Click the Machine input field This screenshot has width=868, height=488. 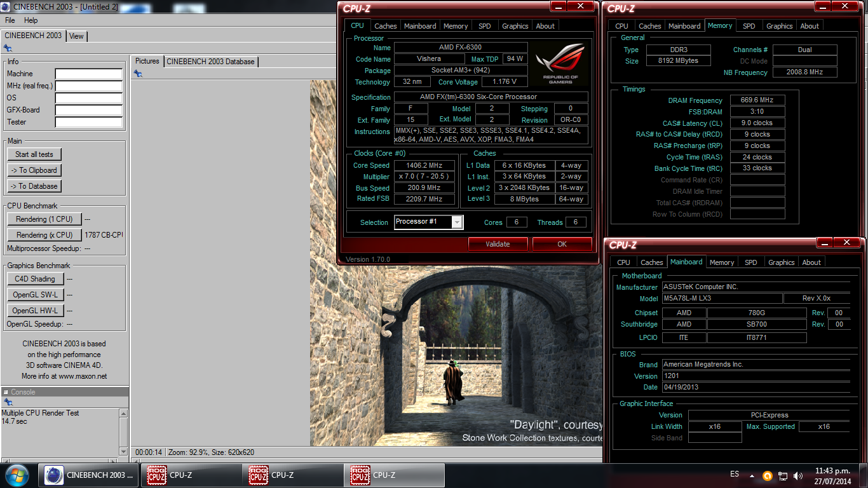pyautogui.click(x=89, y=74)
